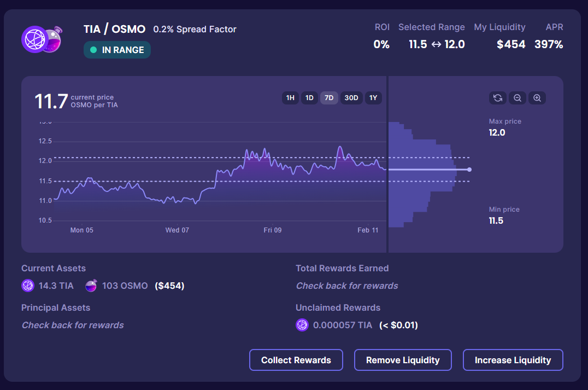Image resolution: width=588 pixels, height=390 pixels.
Task: Click the refresh chart range icon
Action: 497,98
